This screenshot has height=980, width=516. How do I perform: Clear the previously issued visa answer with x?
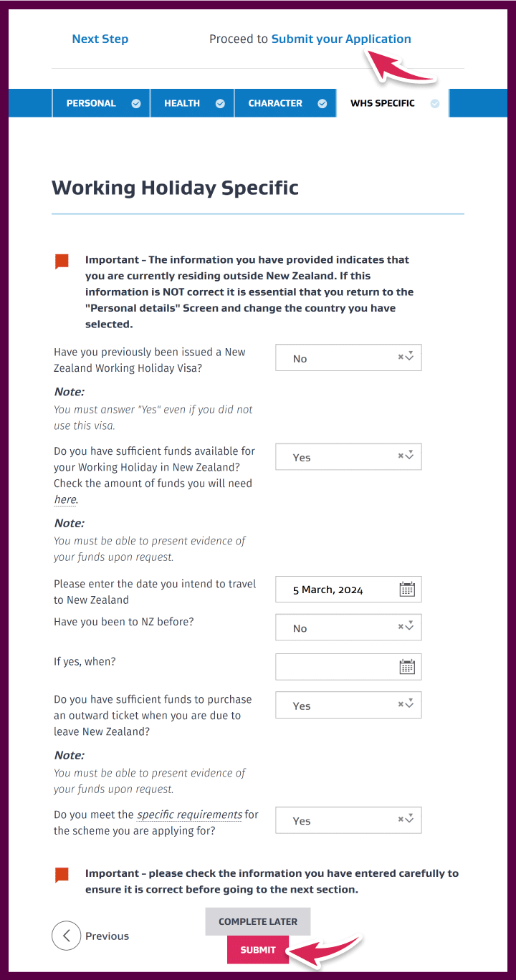coord(401,357)
